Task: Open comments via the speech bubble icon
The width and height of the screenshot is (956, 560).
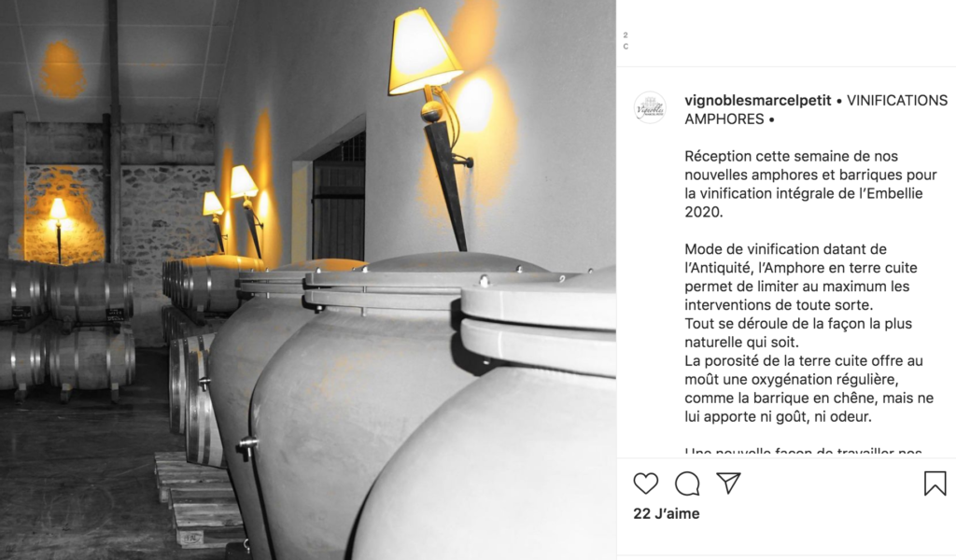Action: [687, 483]
